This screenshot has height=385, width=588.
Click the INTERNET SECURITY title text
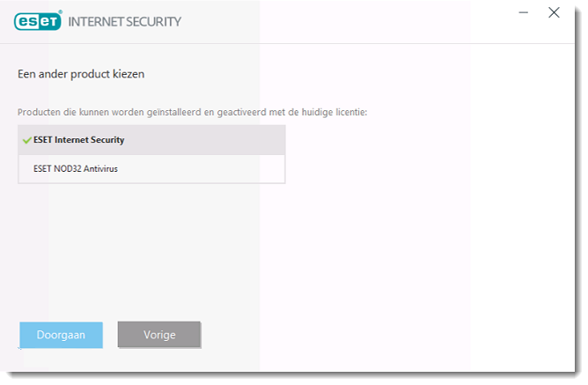coord(124,21)
